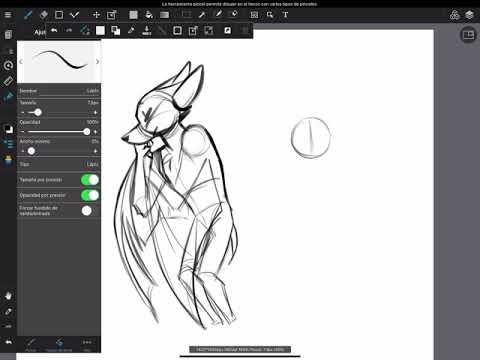Increase Opacidad with plus button
This screenshot has width=480, height=360.
coord(95,132)
